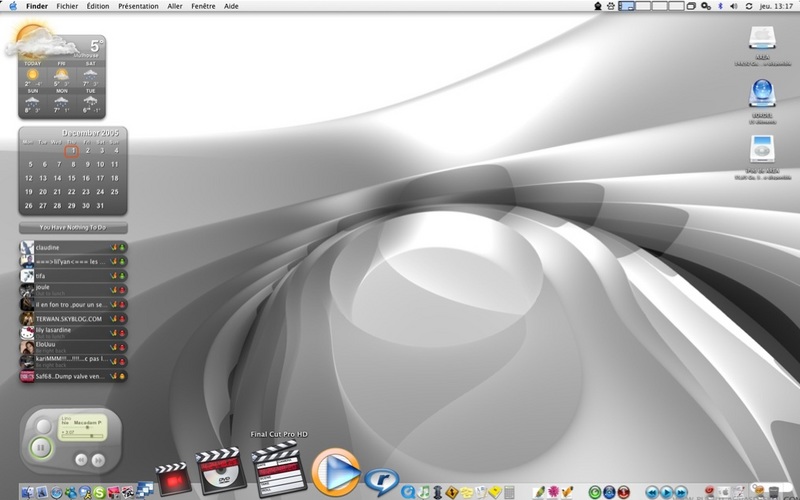The width and height of the screenshot is (800, 500).
Task: Open green Skype icon in dock
Action: (99, 492)
